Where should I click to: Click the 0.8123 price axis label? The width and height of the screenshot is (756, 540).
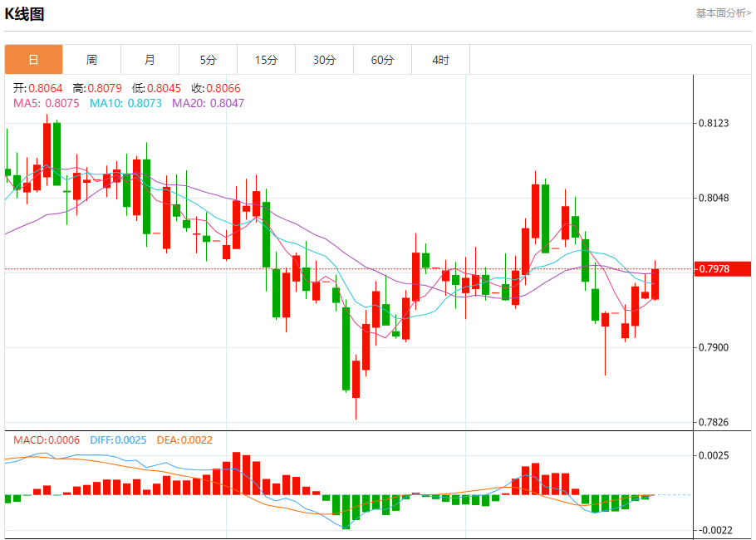pos(714,123)
